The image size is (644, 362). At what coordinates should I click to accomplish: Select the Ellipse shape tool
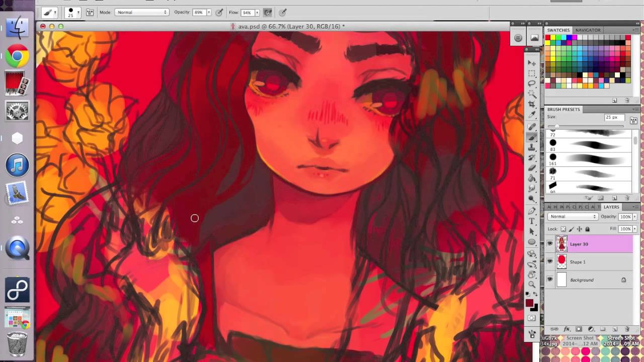(x=532, y=242)
